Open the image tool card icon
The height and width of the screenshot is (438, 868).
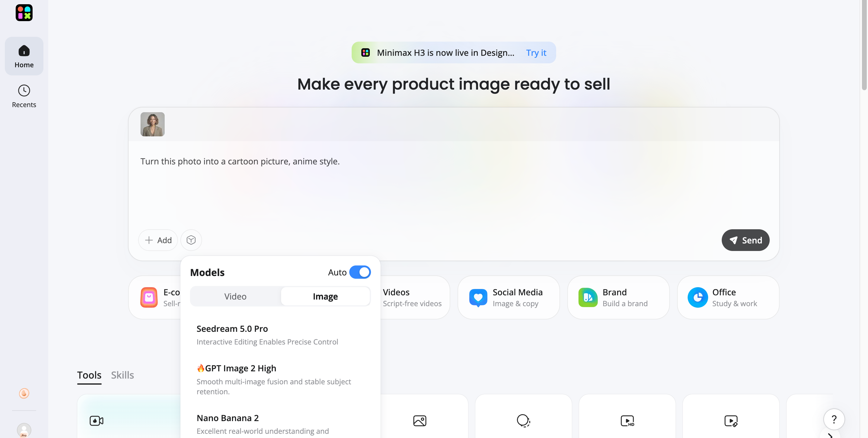click(420, 421)
